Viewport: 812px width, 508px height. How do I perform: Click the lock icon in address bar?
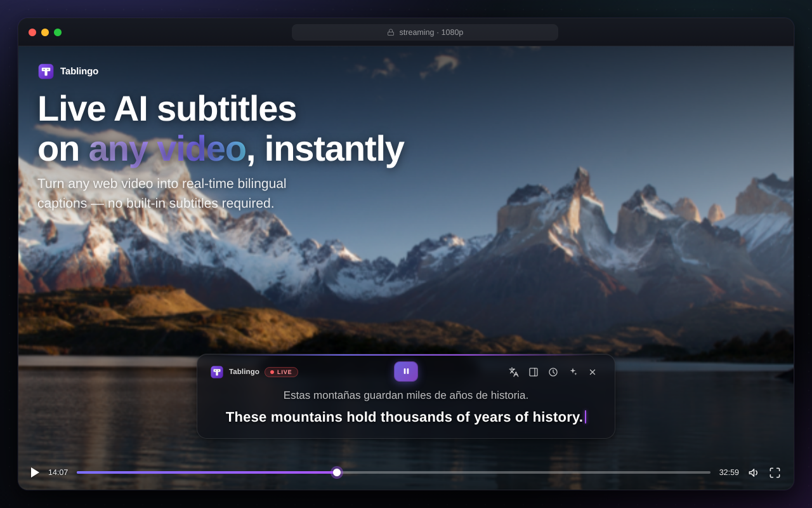(x=391, y=32)
